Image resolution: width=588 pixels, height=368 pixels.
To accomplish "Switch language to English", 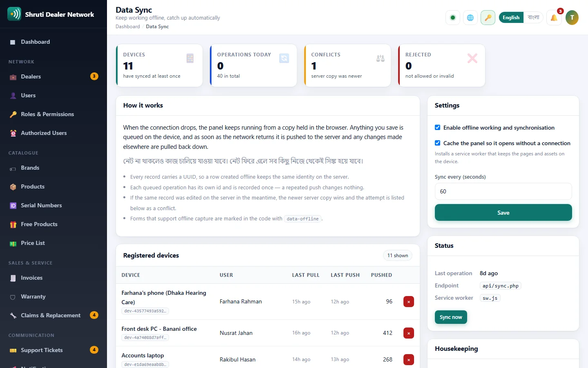I will pyautogui.click(x=511, y=18).
